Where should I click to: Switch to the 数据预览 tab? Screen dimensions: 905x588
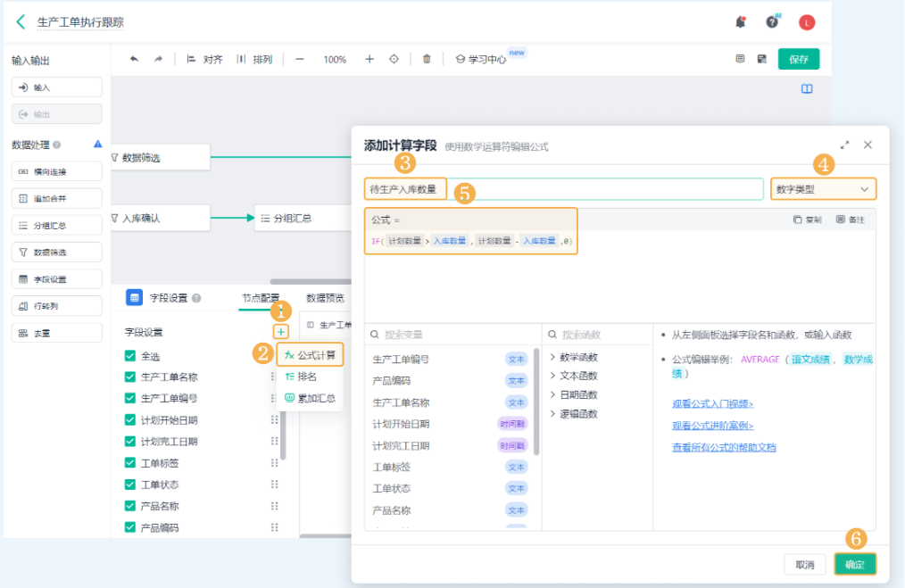tap(325, 298)
